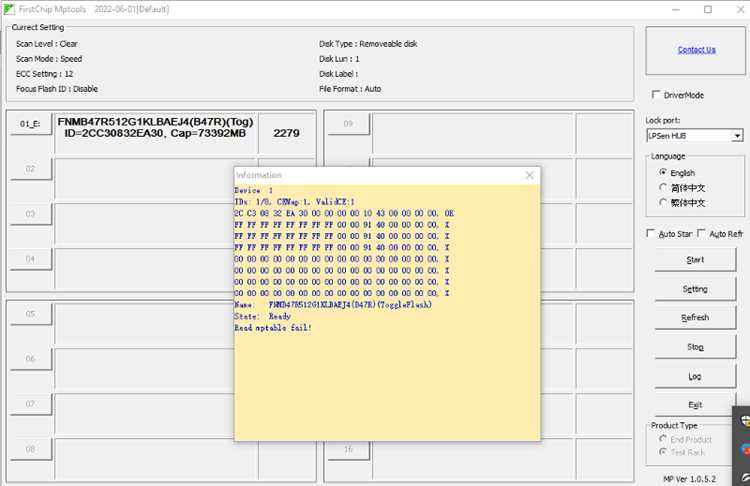750x486 pixels.
Task: Click the 'Scan Level : Clear' setting text
Action: [47, 44]
